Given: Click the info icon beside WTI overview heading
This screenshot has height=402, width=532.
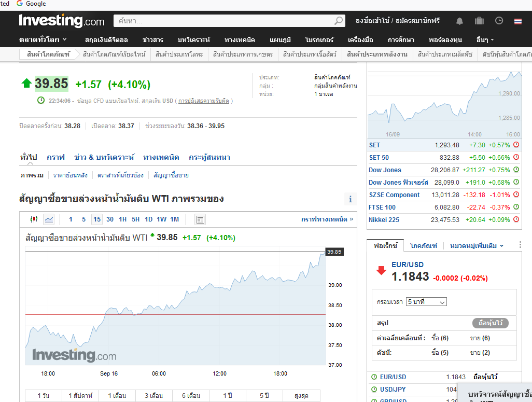Looking at the screenshot, I should click(351, 199).
